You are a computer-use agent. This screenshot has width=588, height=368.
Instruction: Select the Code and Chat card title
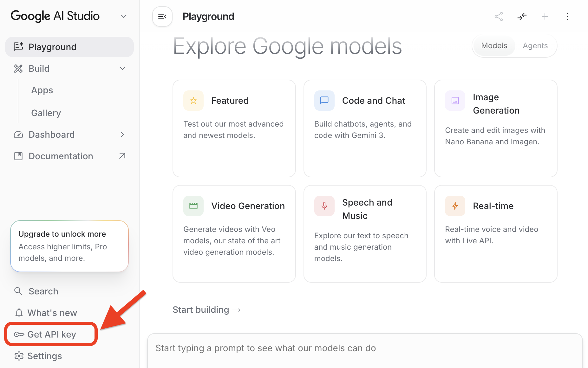pos(374,101)
